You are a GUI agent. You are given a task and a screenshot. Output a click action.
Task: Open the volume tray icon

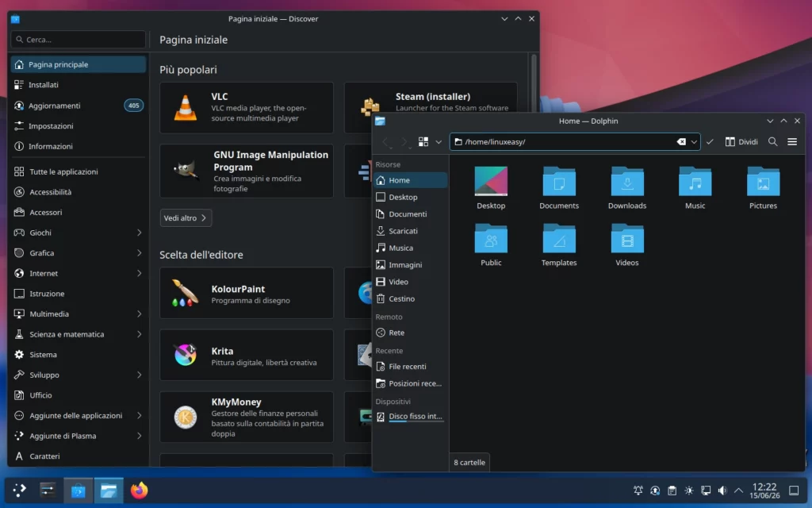coord(722,491)
